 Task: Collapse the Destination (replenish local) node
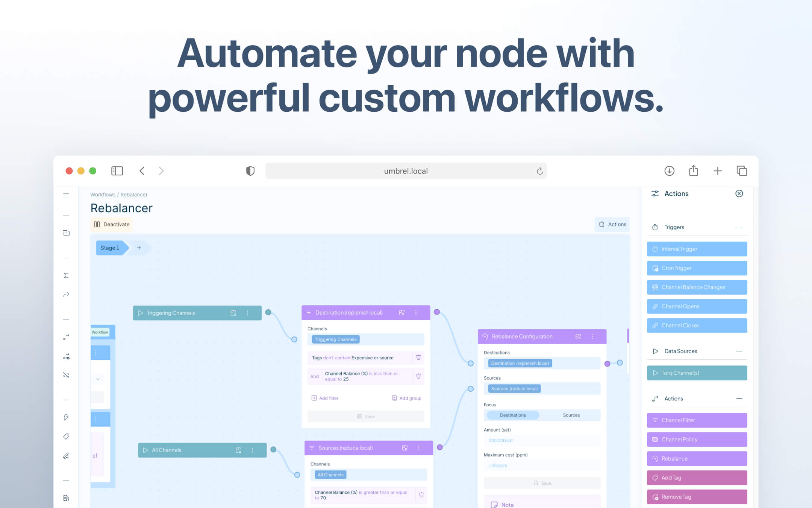point(402,313)
